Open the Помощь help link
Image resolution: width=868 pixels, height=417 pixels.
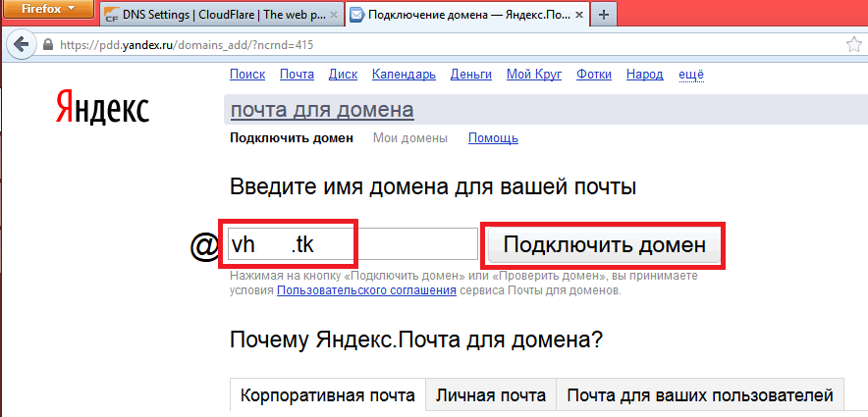point(493,138)
